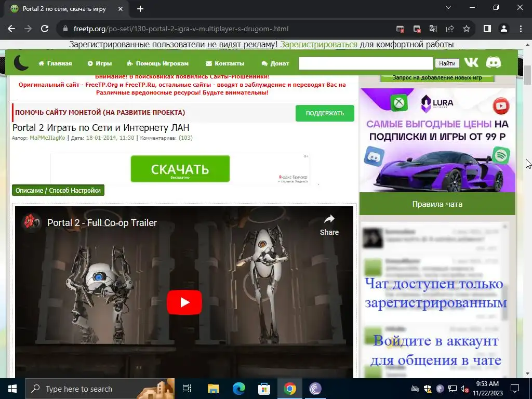Screen dimensions: 532x399
Task: Go back with the browser back arrow
Action: 11,29
